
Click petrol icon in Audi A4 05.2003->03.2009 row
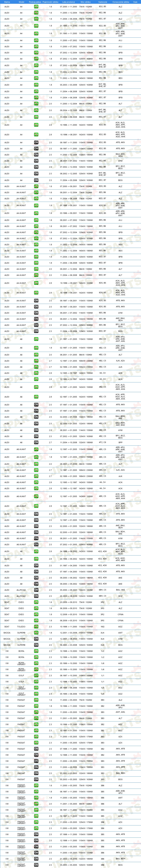click(36, 85)
